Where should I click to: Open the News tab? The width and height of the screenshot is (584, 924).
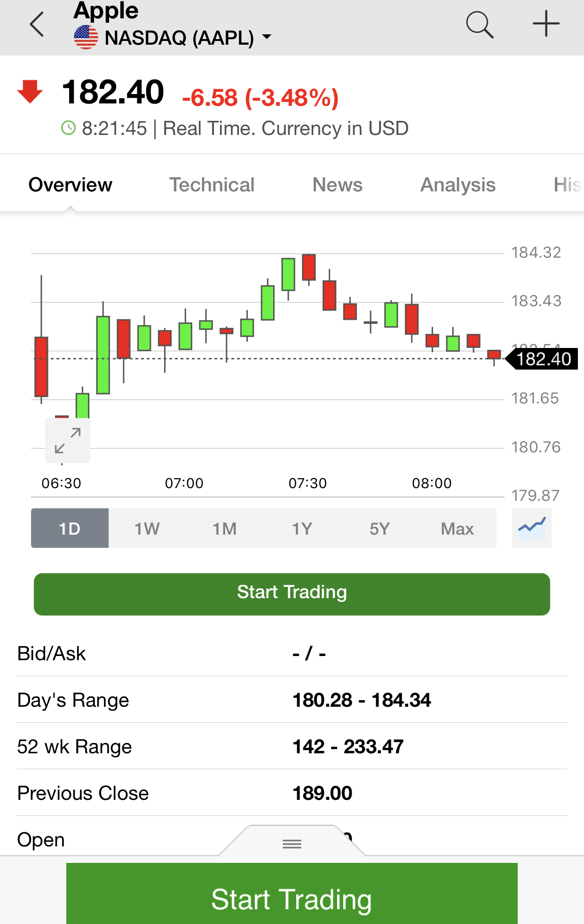tap(338, 185)
